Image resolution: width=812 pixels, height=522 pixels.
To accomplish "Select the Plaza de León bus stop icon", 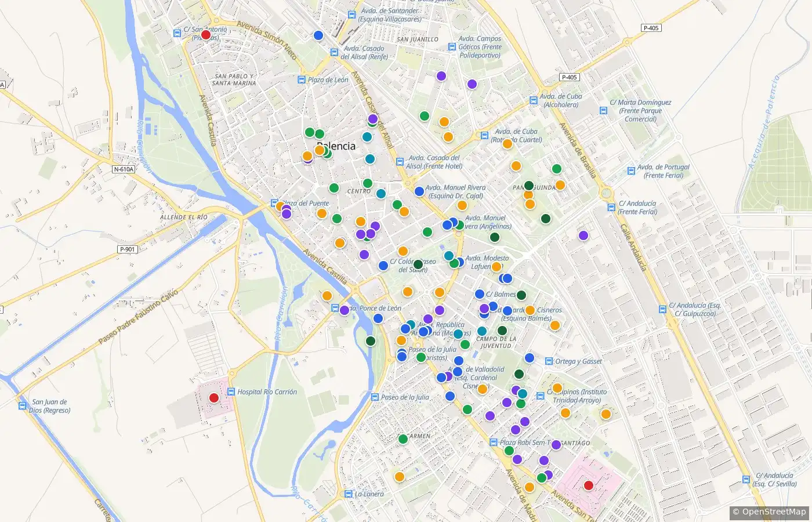I will click(301, 79).
